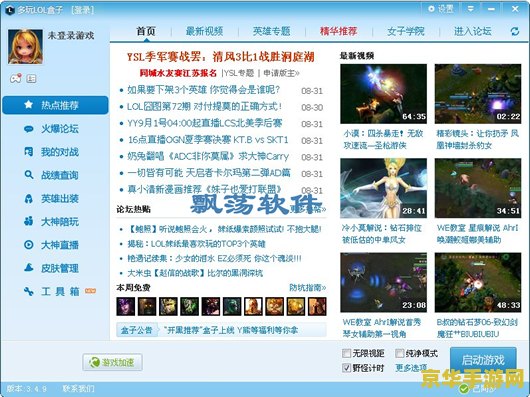Screen dimensions: 530x397
Task: Select 热点推荐 in the sidebar
Action: [55, 105]
